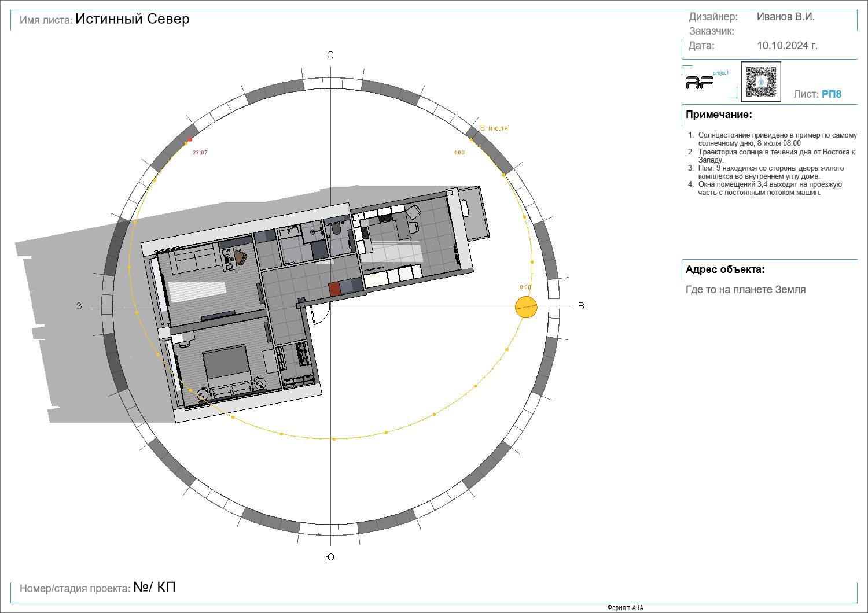Click the designer name Иванов В.И.

[x=785, y=17]
